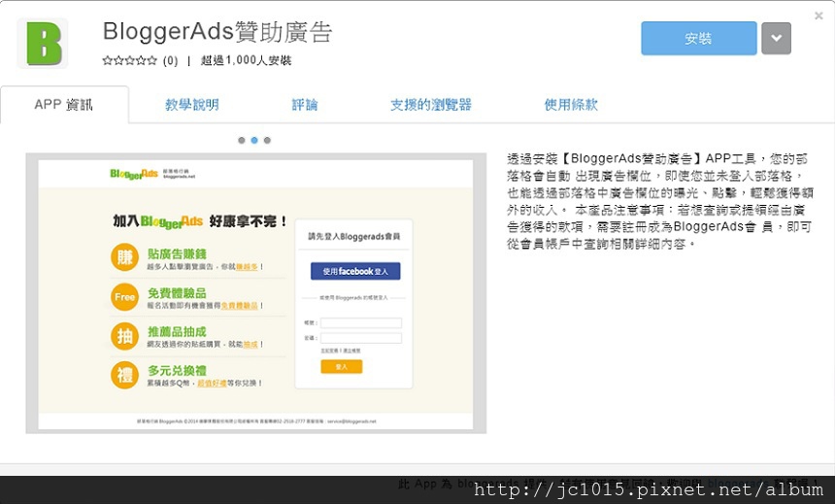
Task: Open the 評論 tab
Action: pos(305,105)
